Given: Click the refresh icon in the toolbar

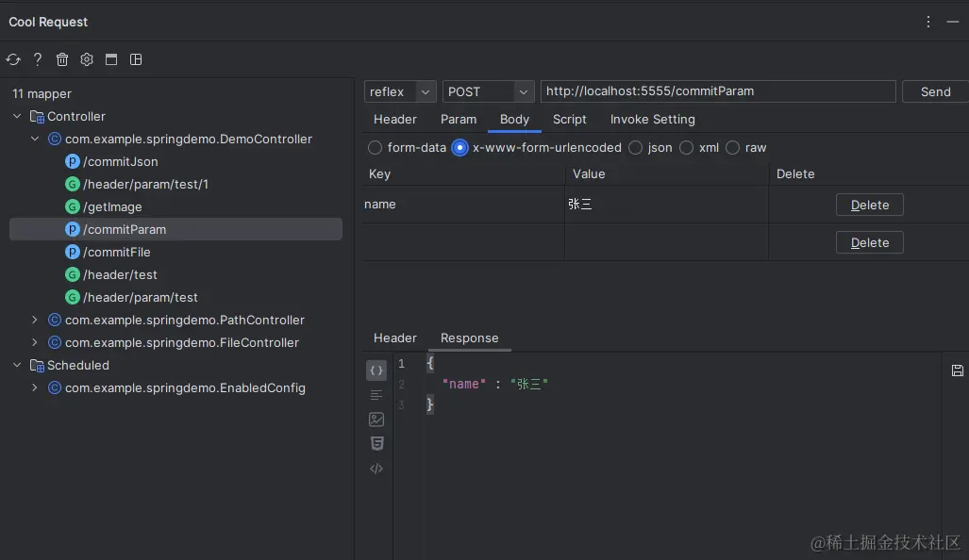Looking at the screenshot, I should click(13, 59).
